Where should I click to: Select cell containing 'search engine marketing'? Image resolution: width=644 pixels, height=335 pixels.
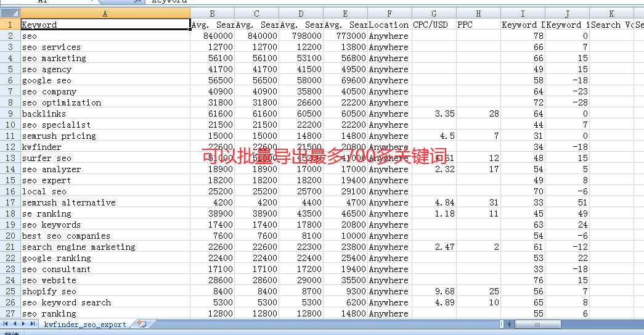[105, 247]
